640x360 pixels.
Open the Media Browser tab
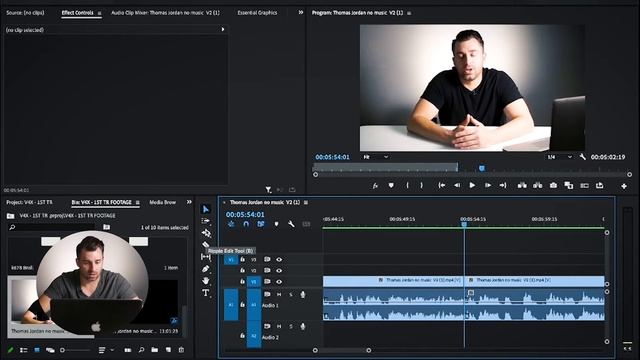(162, 202)
